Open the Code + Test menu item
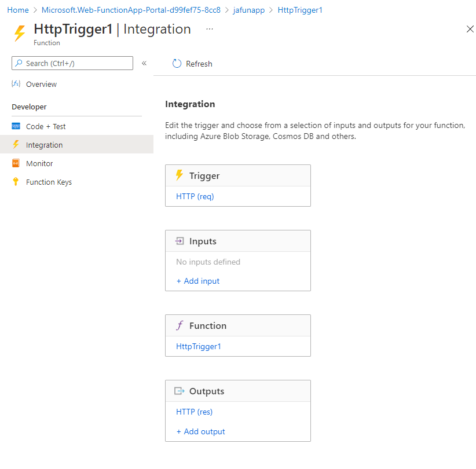This screenshot has width=476, height=469. [46, 126]
